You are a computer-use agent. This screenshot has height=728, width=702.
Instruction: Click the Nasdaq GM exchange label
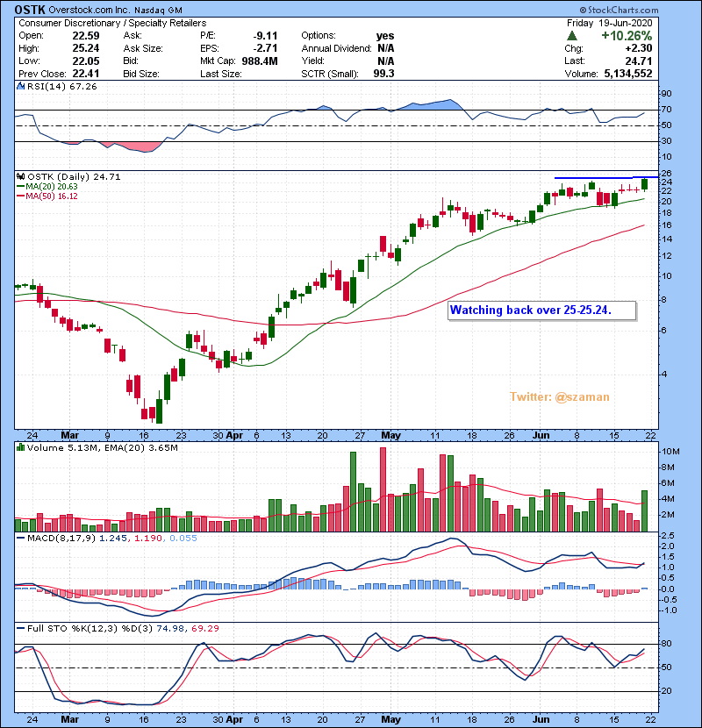click(x=159, y=10)
